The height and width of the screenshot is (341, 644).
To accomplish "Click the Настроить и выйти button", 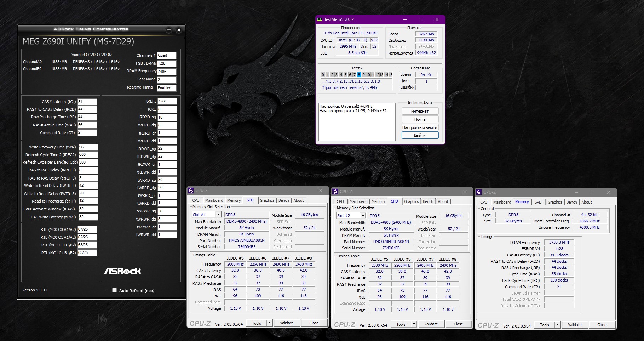I will tap(420, 127).
